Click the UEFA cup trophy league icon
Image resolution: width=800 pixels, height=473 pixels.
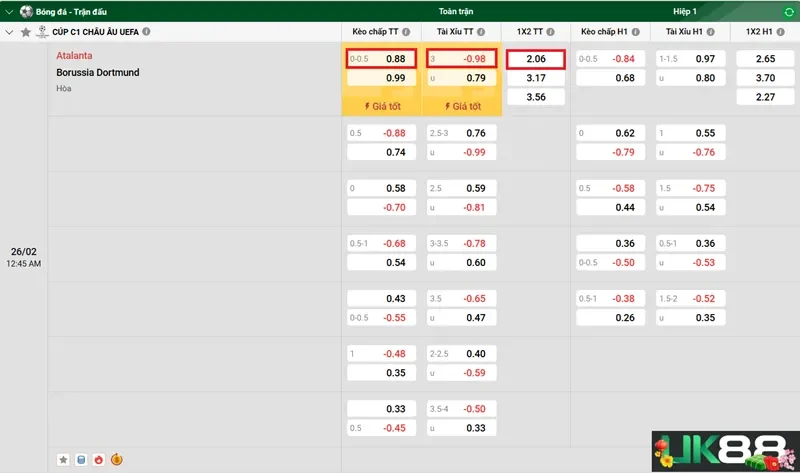42,32
